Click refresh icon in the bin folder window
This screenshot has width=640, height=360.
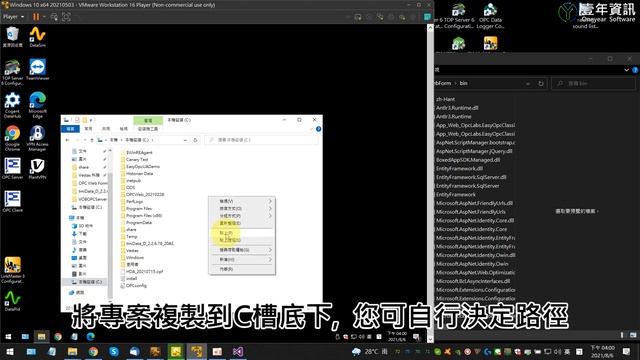tap(541, 83)
